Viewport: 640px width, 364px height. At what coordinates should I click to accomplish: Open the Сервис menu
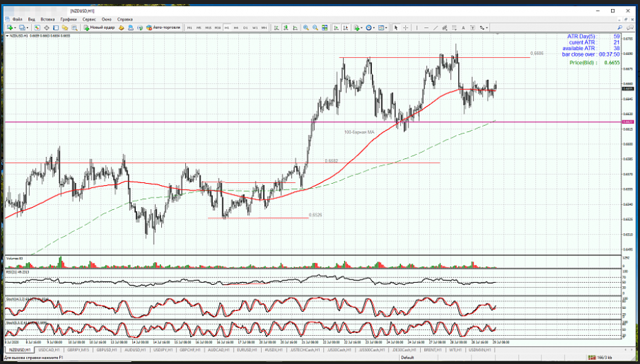89,19
